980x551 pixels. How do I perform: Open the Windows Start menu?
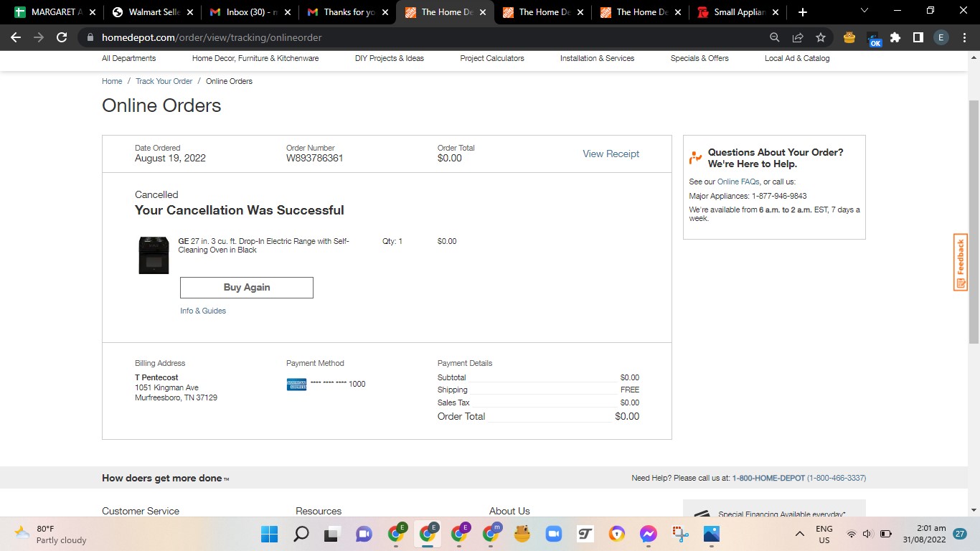click(270, 534)
